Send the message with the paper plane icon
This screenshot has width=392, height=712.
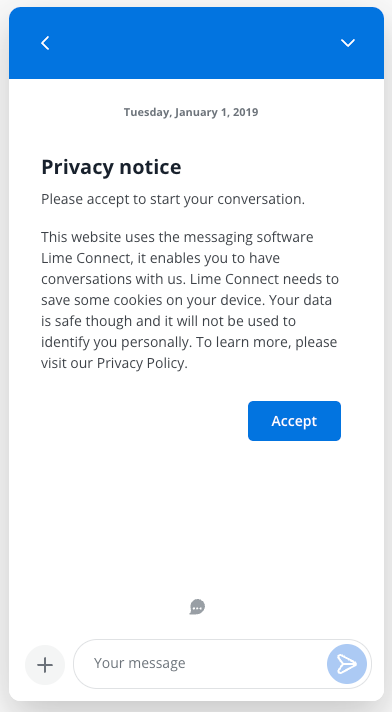pyautogui.click(x=347, y=664)
